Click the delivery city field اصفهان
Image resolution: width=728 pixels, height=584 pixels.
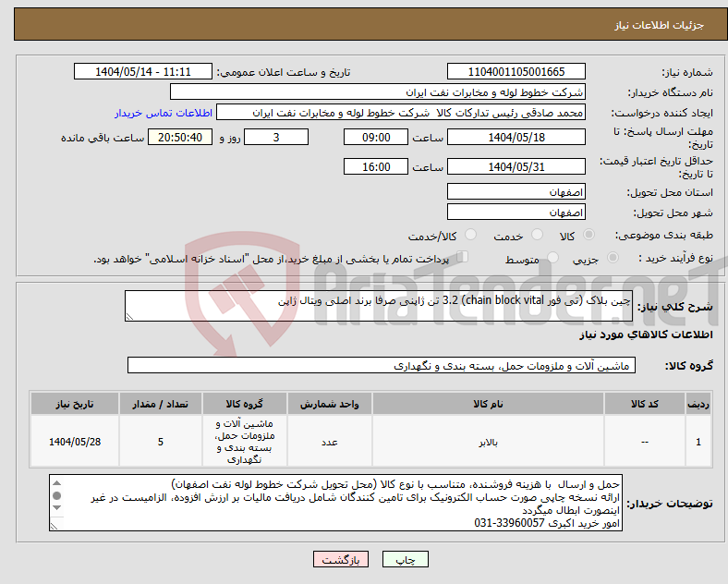click(x=516, y=213)
